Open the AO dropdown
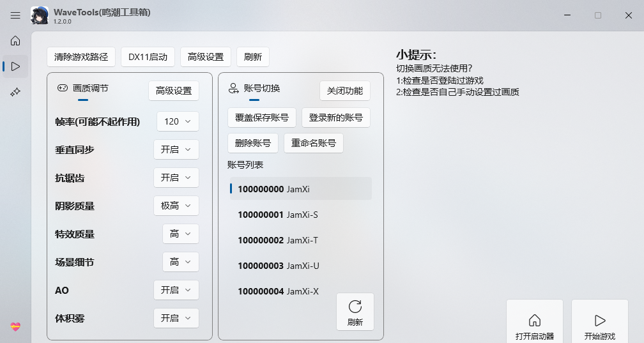The width and height of the screenshot is (644, 343). coord(176,290)
